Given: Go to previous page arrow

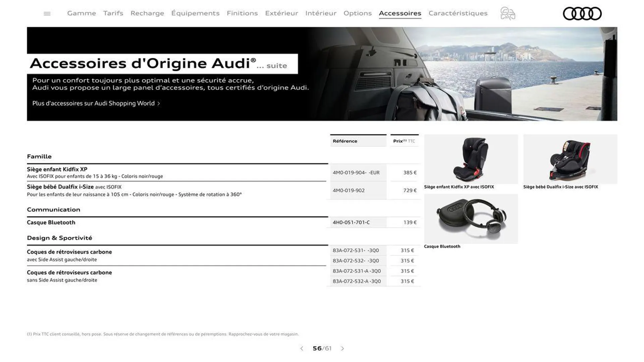Looking at the screenshot, I should [302, 349].
